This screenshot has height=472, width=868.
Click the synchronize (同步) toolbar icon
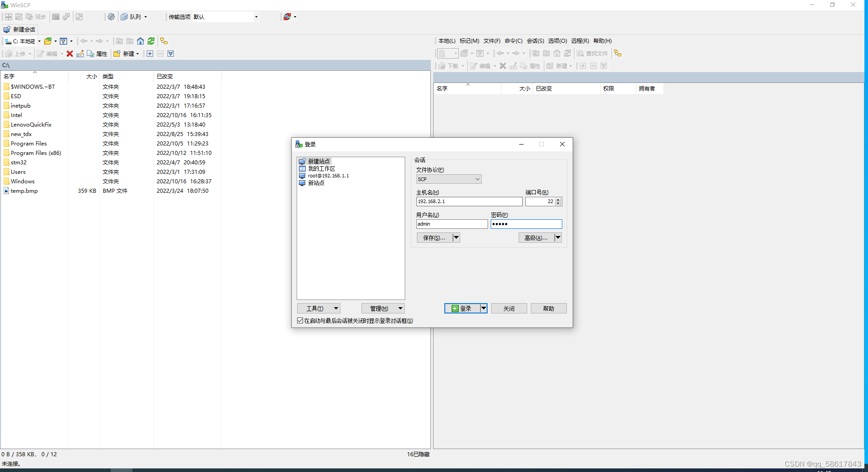point(36,17)
